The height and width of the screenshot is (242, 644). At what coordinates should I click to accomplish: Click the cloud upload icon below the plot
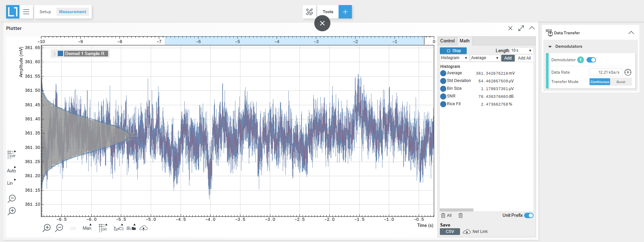click(x=143, y=228)
